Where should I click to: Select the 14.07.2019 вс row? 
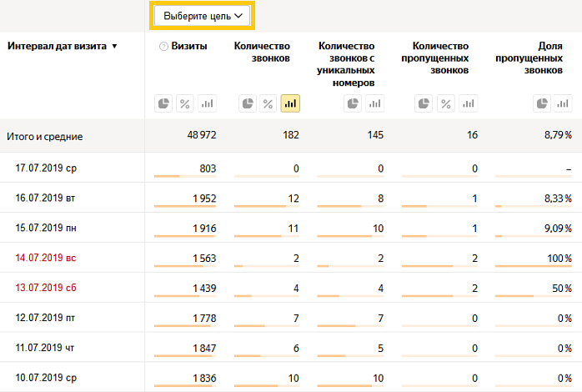(x=291, y=258)
